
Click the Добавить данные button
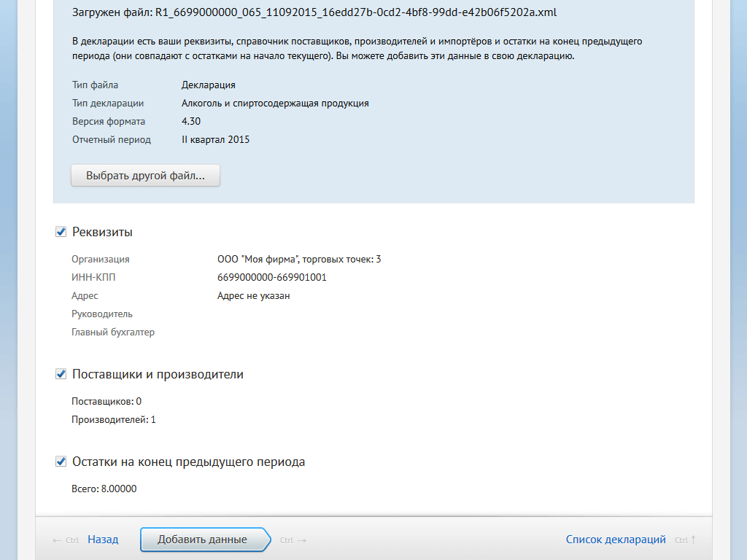(205, 540)
